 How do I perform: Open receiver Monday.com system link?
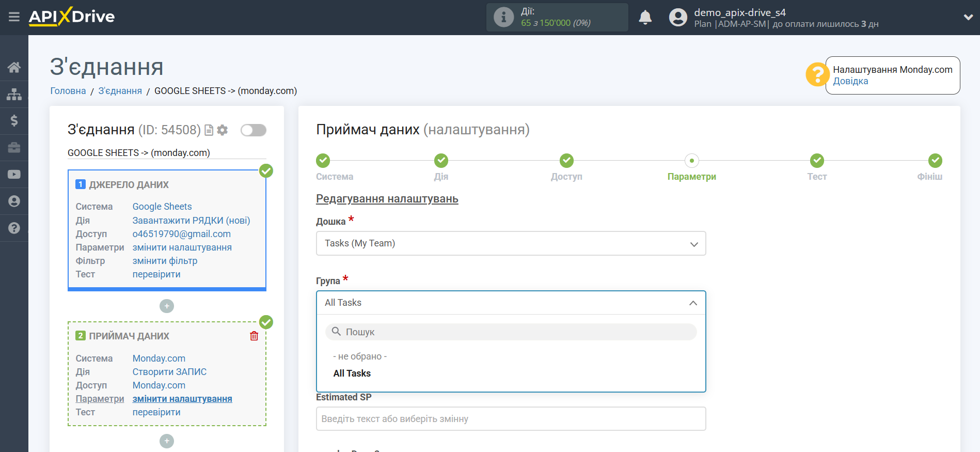(159, 359)
